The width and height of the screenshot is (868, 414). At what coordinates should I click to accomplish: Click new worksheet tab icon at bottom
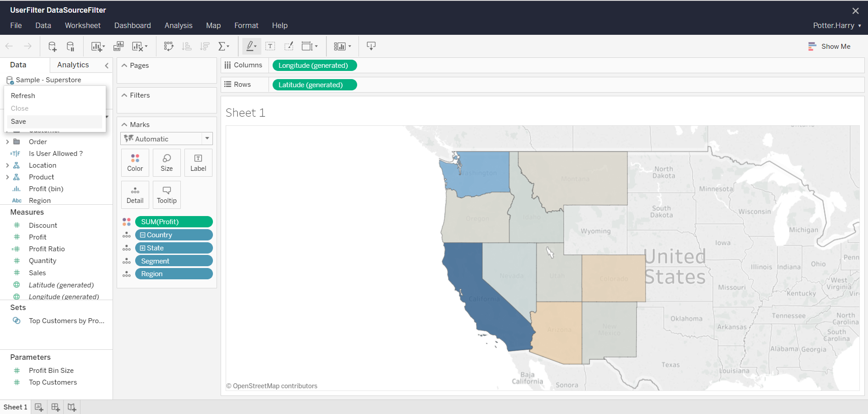39,407
